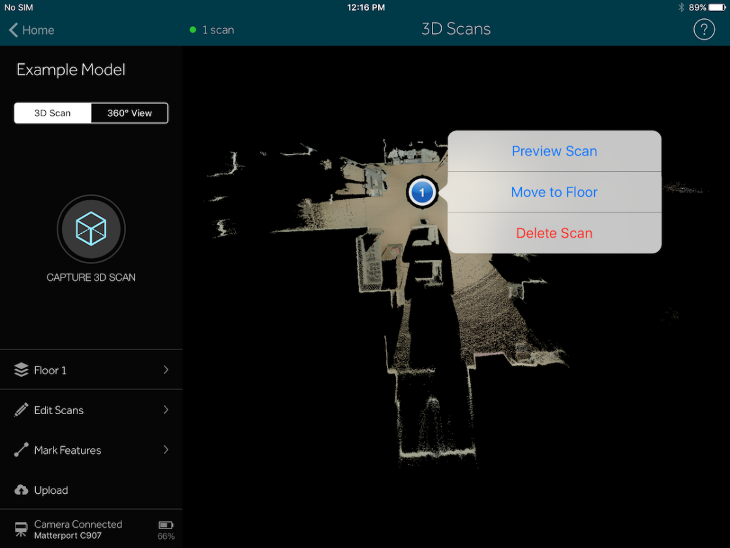Tap Camera Connected status text
The image size is (730, 548).
point(78,524)
